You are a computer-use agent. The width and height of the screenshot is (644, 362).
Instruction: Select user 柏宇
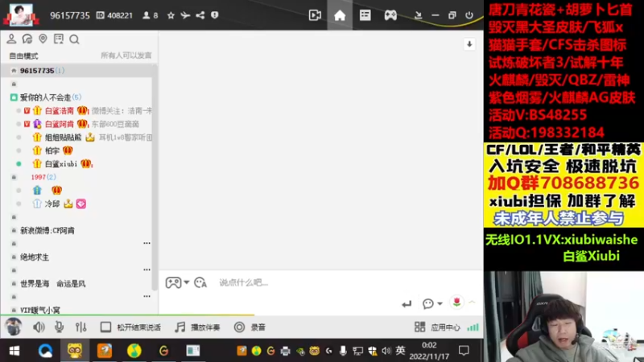pos(52,150)
